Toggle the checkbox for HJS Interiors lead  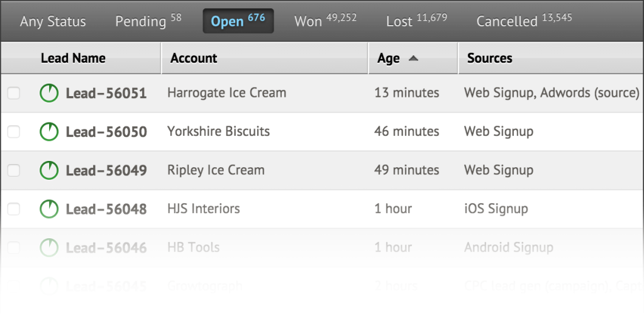pos(14,209)
